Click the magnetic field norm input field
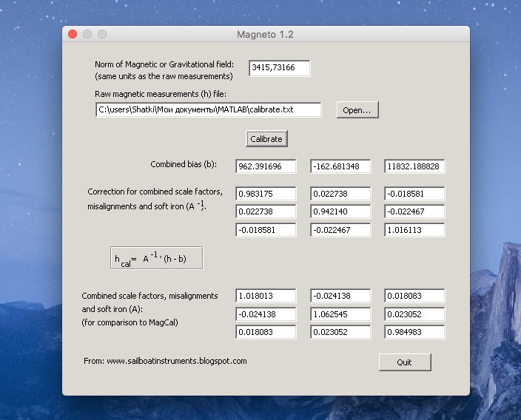 click(x=279, y=69)
